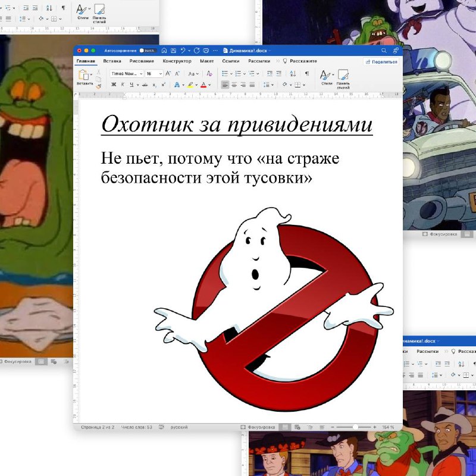
Task: Redo the last action
Action: 197,51
